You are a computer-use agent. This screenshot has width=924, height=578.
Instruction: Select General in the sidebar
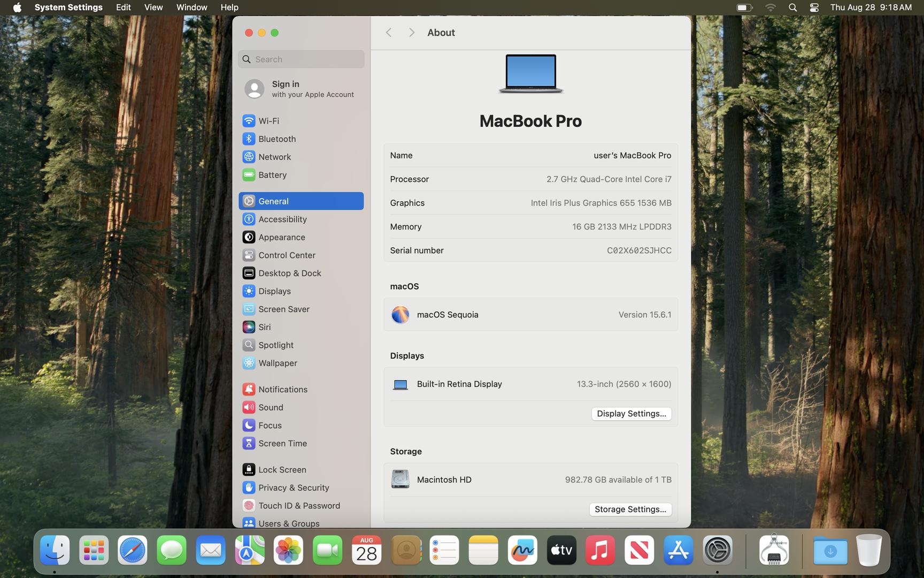[x=301, y=201]
